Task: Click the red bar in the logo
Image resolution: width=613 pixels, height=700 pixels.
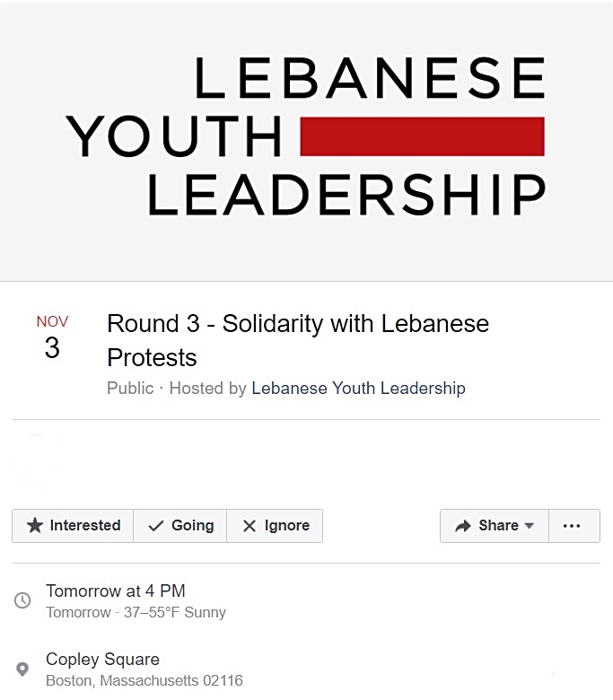Action: pos(421,136)
